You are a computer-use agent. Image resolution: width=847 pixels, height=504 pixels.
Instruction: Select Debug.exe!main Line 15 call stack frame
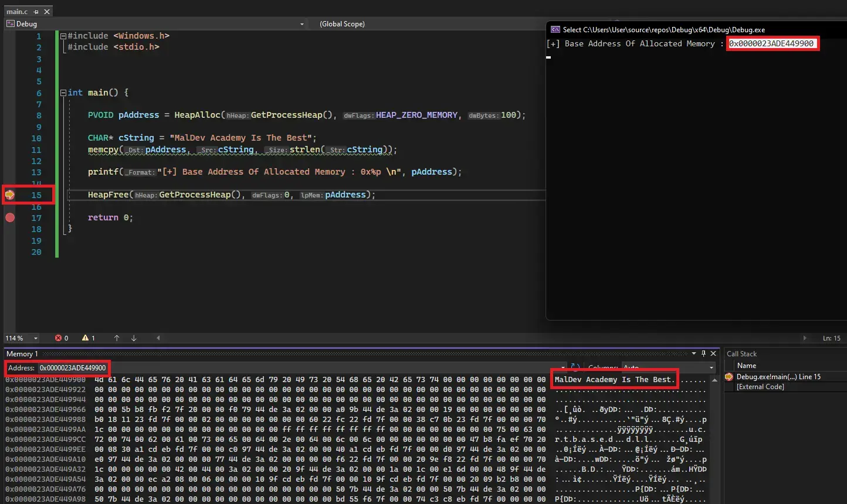[778, 377]
